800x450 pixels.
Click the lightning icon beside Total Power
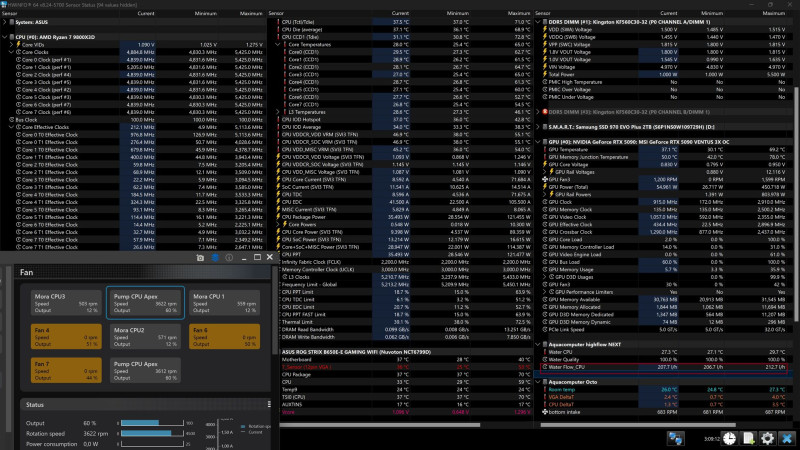coord(544,74)
